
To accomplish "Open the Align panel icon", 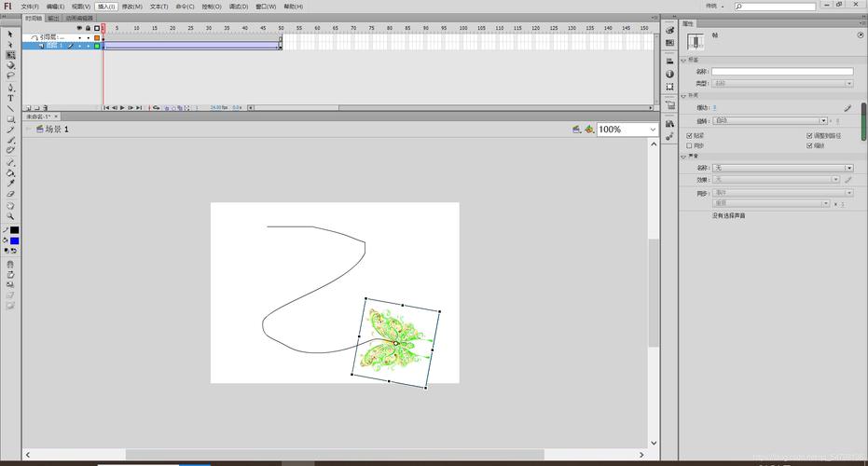I will (x=669, y=61).
